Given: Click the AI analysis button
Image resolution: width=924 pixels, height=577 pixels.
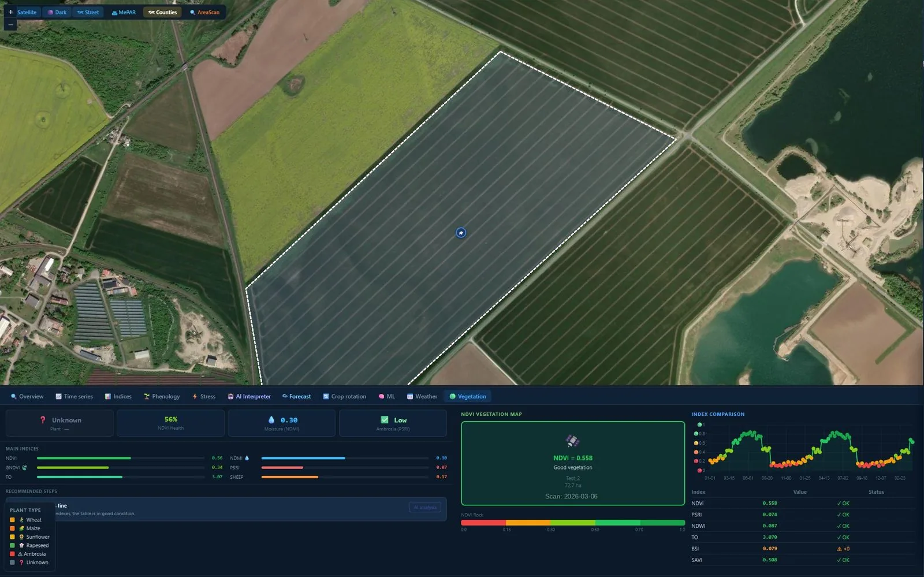Looking at the screenshot, I should click(x=425, y=507).
